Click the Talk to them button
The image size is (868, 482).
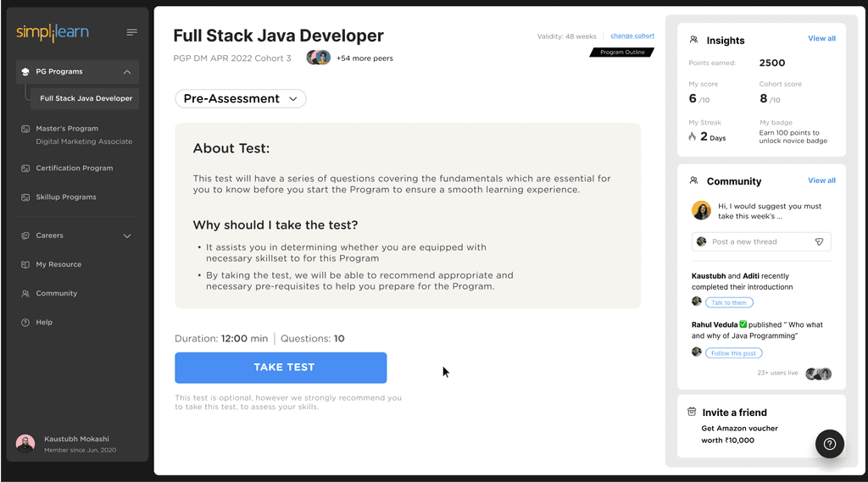coord(729,302)
